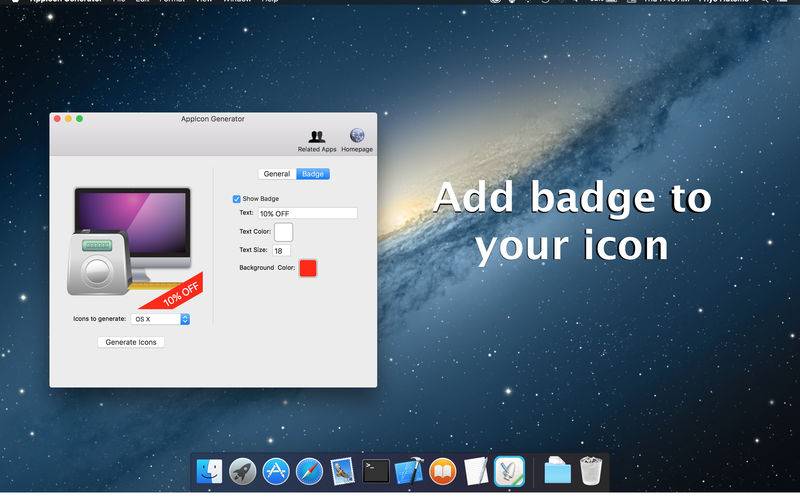The width and height of the screenshot is (800, 500).
Task: Open iBooks from the Dock
Action: (442, 471)
